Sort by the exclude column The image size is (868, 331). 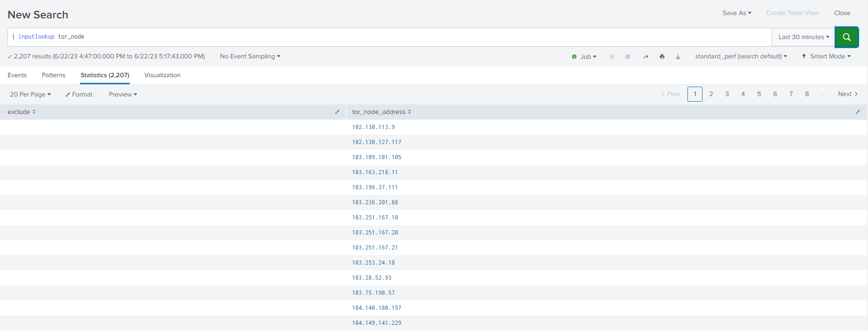click(x=22, y=112)
